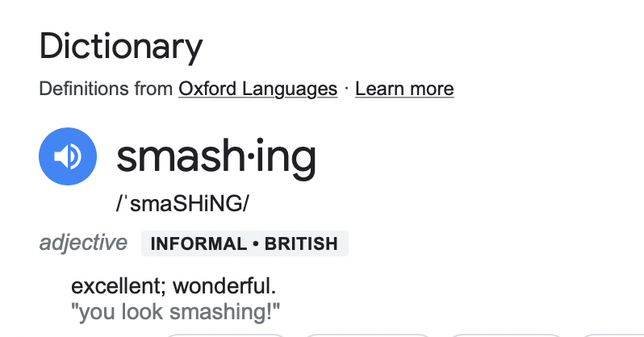Select the rightmost cut-off chip at the bottom
644x337 pixels.
pyautogui.click(x=609, y=334)
